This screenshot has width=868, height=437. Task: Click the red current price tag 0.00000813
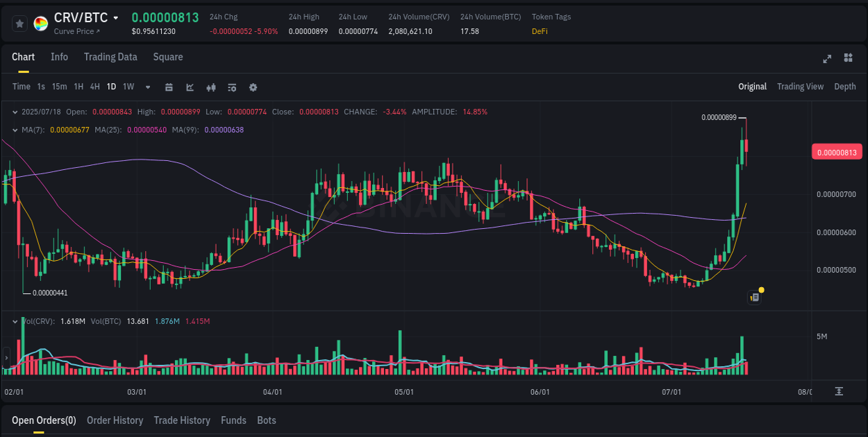tap(837, 151)
